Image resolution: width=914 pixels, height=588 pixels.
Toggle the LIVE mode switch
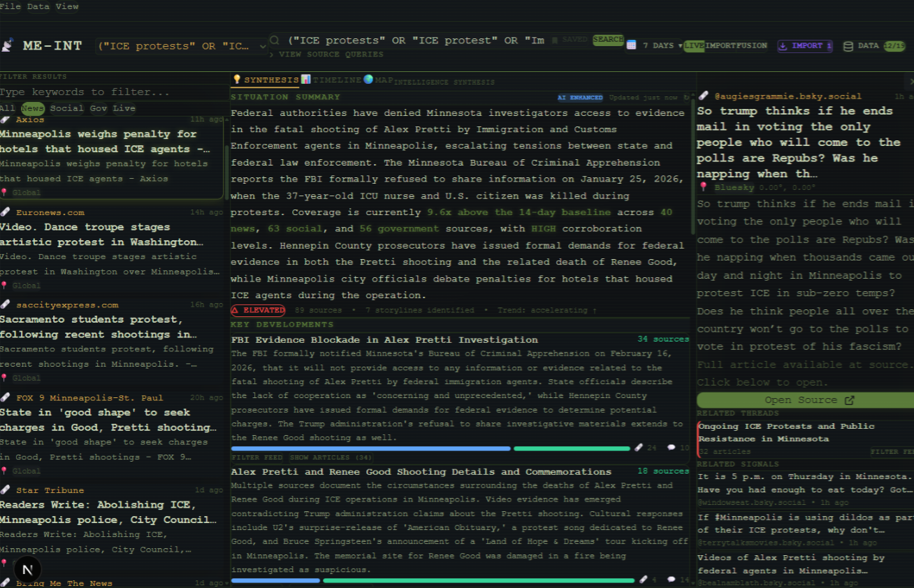[695, 45]
